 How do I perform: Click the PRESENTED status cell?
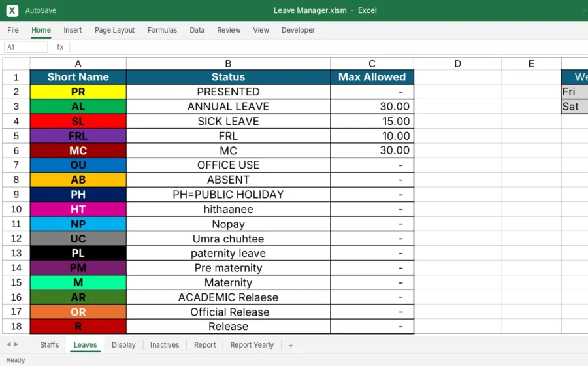228,92
